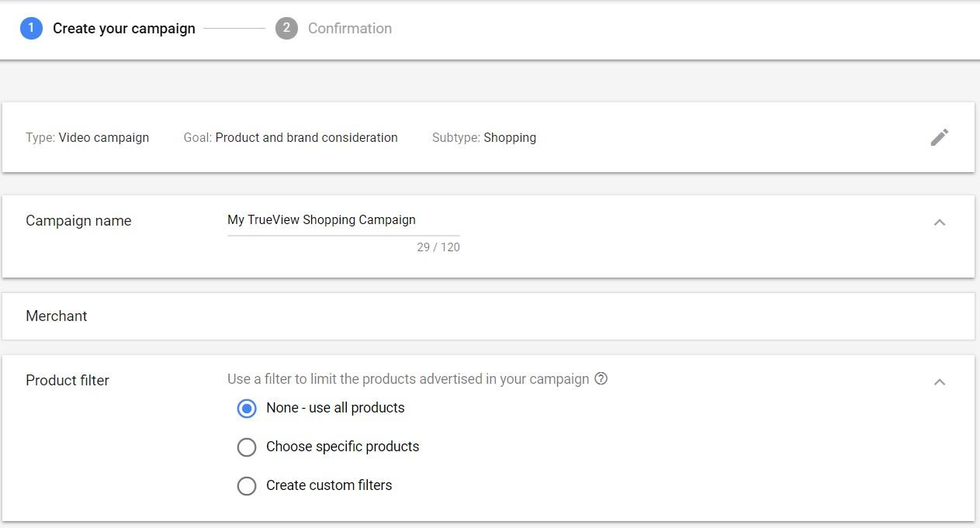Collapse the Product filter section
Image resolution: width=980 pixels, height=528 pixels.
939,381
